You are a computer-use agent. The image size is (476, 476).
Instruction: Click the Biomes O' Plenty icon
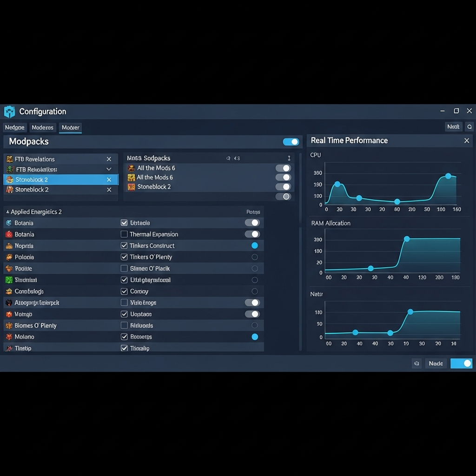pos(9,325)
